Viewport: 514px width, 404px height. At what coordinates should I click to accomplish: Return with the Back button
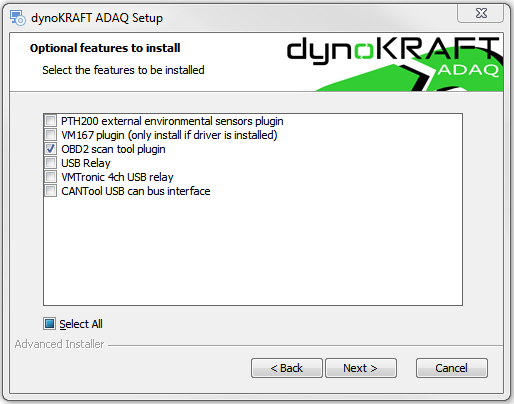tap(287, 368)
